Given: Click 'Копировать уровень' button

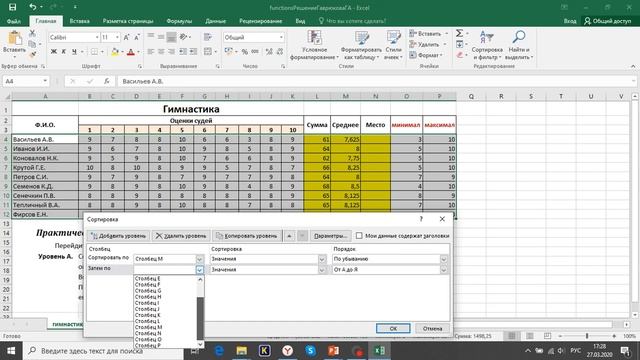Looking at the screenshot, I should click(x=247, y=236).
